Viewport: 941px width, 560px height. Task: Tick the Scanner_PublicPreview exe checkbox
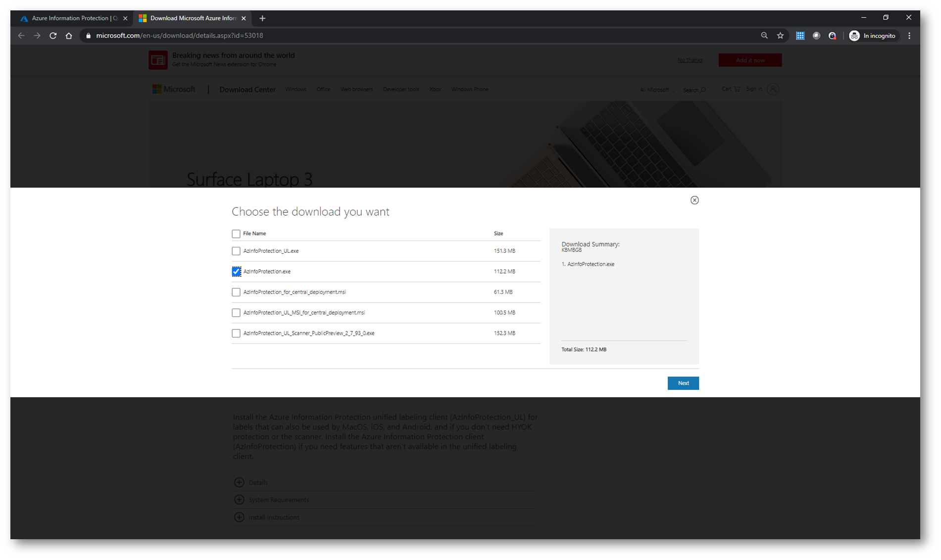(236, 333)
